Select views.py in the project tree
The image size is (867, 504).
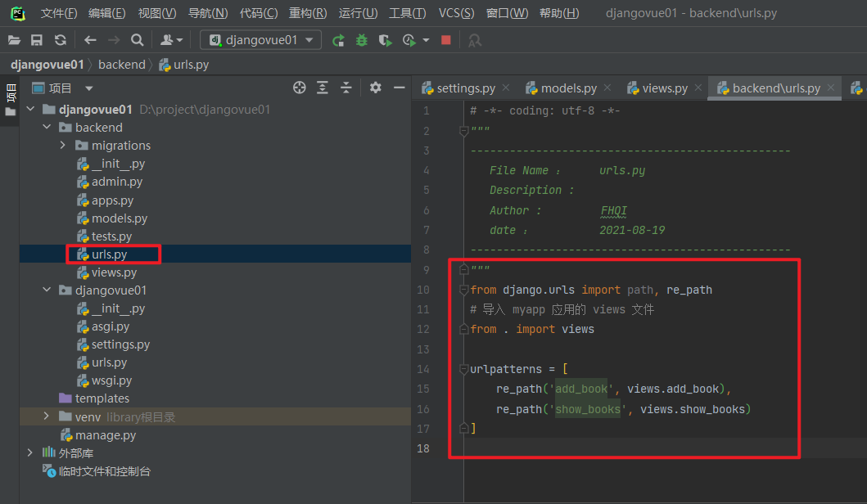click(106, 272)
